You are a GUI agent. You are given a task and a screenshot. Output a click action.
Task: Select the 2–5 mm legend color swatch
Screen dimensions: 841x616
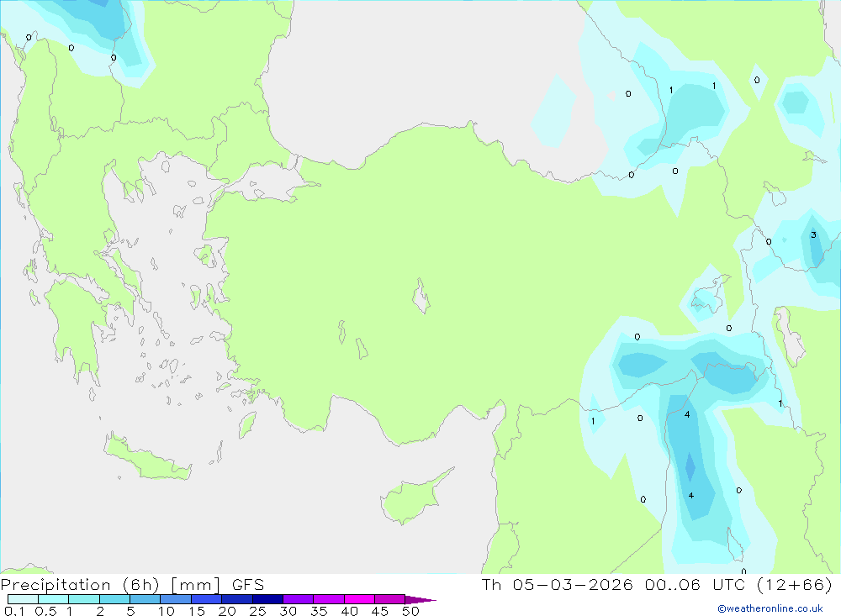click(114, 599)
